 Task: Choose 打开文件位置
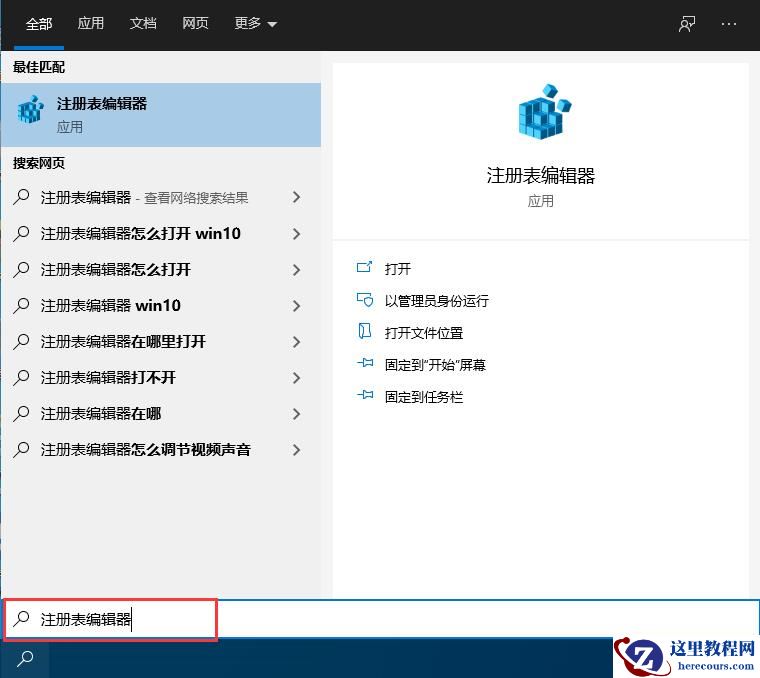pyautogui.click(x=424, y=333)
